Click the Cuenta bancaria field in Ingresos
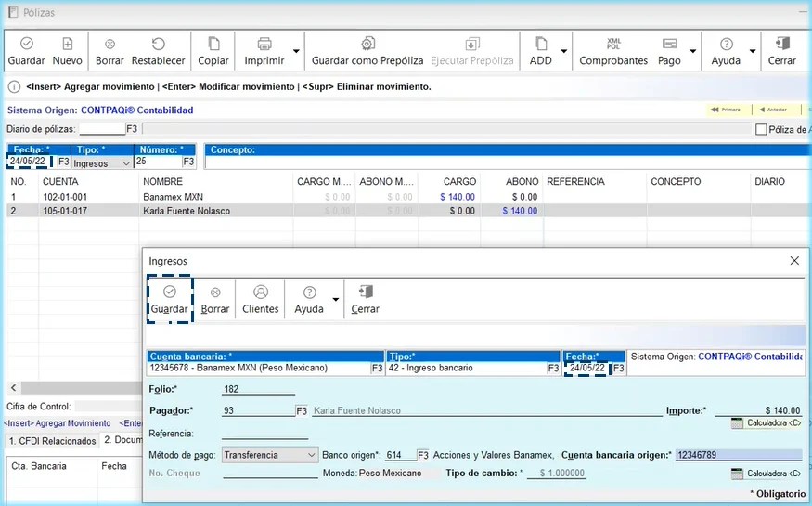The height and width of the screenshot is (506, 812). pyautogui.click(x=259, y=369)
